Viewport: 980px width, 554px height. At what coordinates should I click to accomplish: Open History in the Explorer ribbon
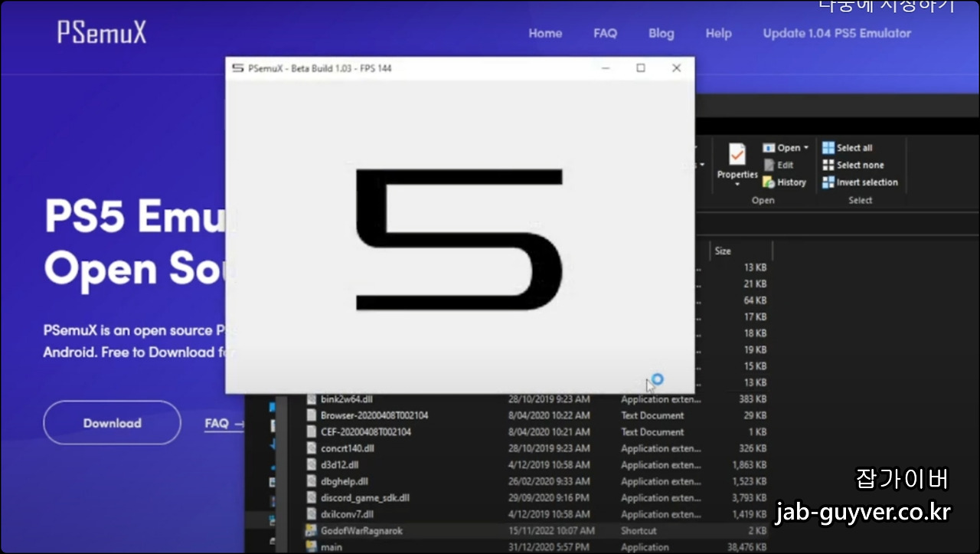point(785,182)
